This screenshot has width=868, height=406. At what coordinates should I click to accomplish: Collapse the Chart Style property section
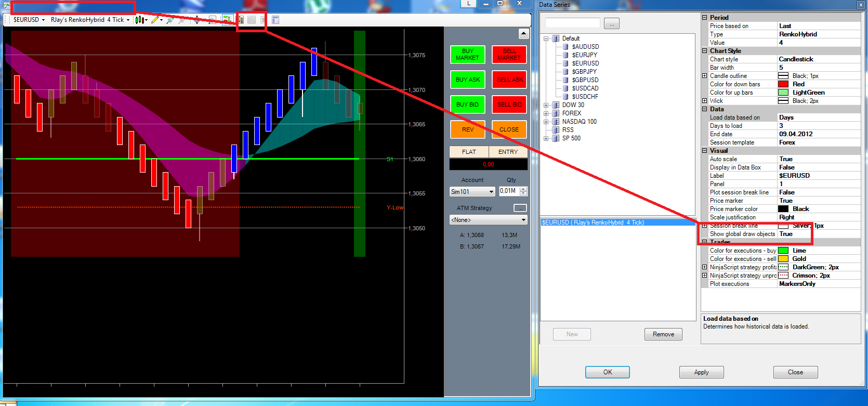point(705,51)
